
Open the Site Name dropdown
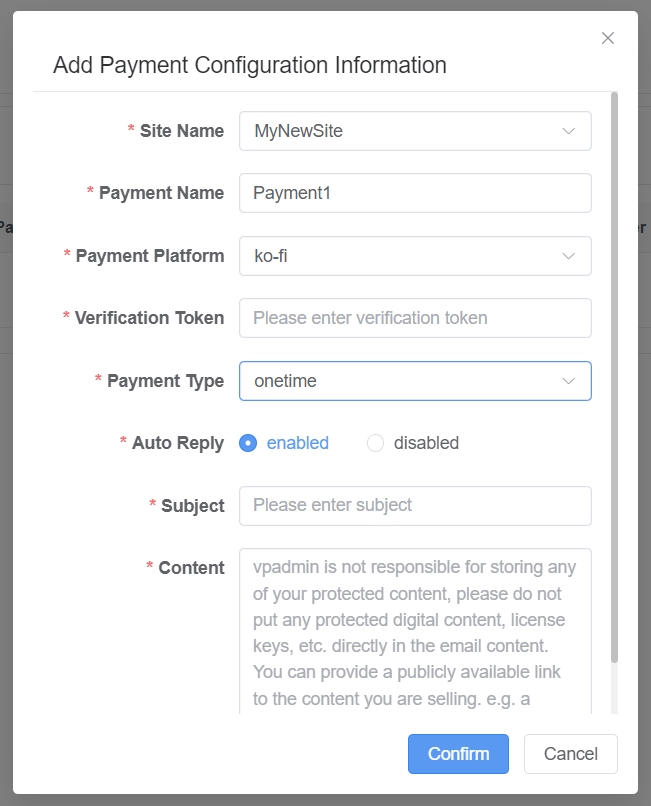click(415, 130)
